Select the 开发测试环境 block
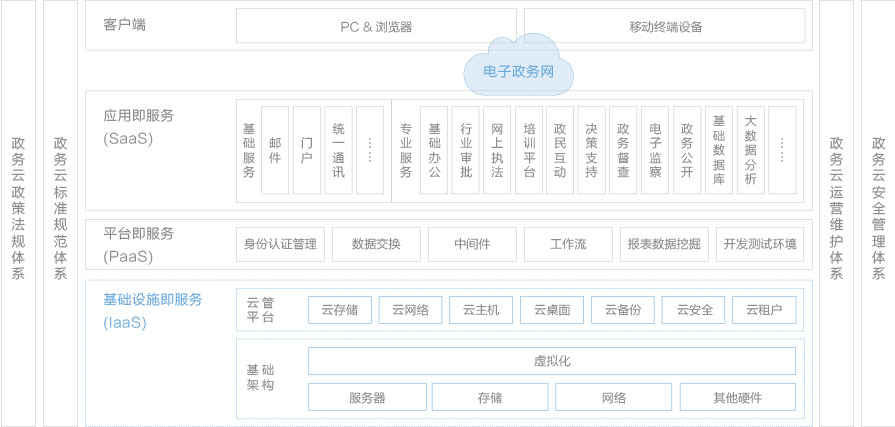The image size is (895, 427). coord(760,244)
